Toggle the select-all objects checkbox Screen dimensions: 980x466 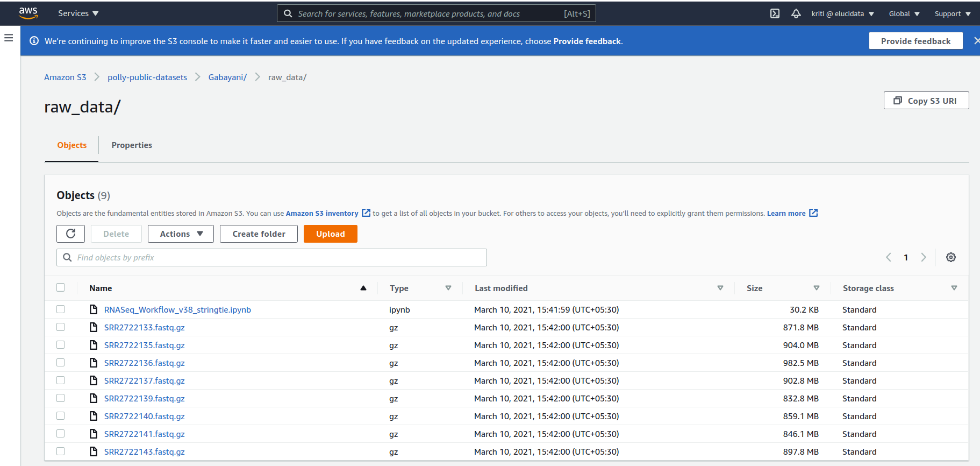pos(60,287)
